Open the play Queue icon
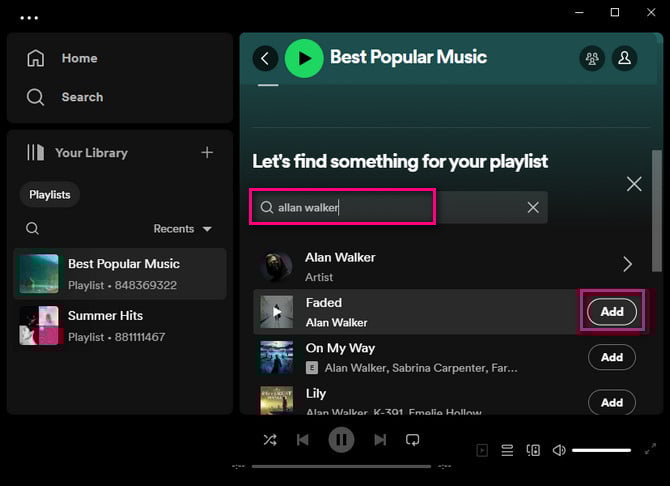Viewport: 670px width, 486px height. click(507, 450)
